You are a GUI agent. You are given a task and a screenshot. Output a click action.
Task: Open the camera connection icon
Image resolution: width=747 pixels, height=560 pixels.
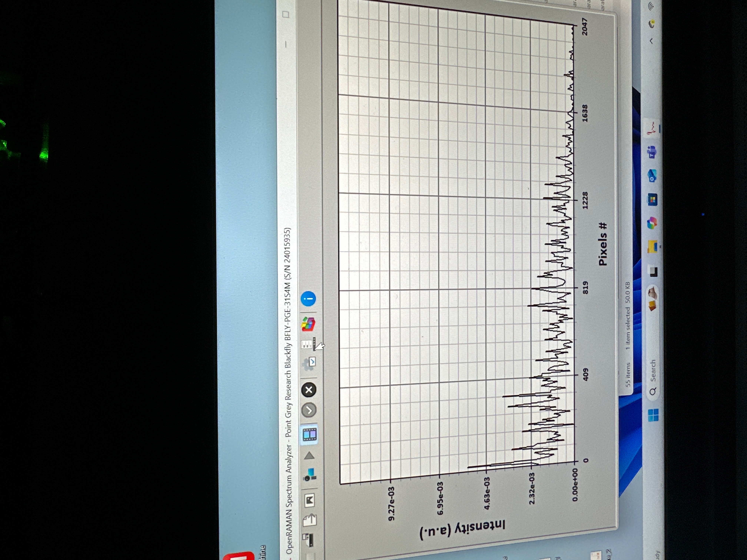tap(310, 475)
